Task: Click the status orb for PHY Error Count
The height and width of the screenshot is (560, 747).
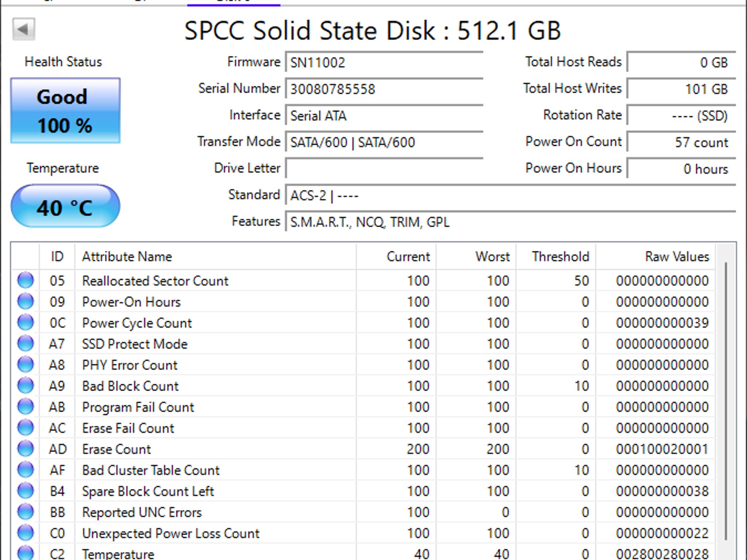Action: click(26, 365)
